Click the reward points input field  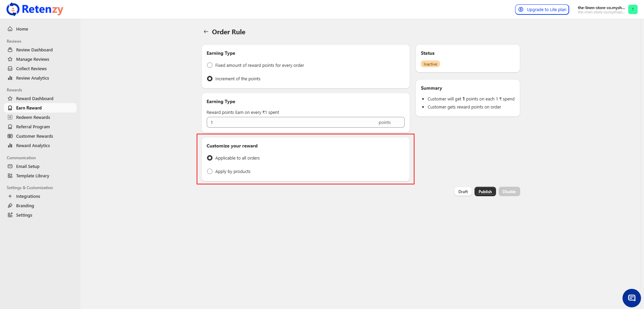tap(292, 123)
